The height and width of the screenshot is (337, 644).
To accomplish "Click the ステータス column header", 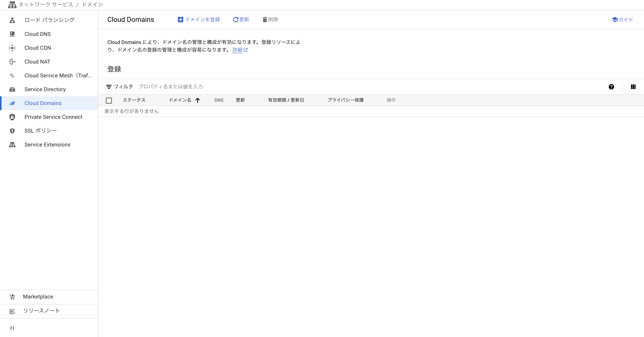I will tap(134, 100).
